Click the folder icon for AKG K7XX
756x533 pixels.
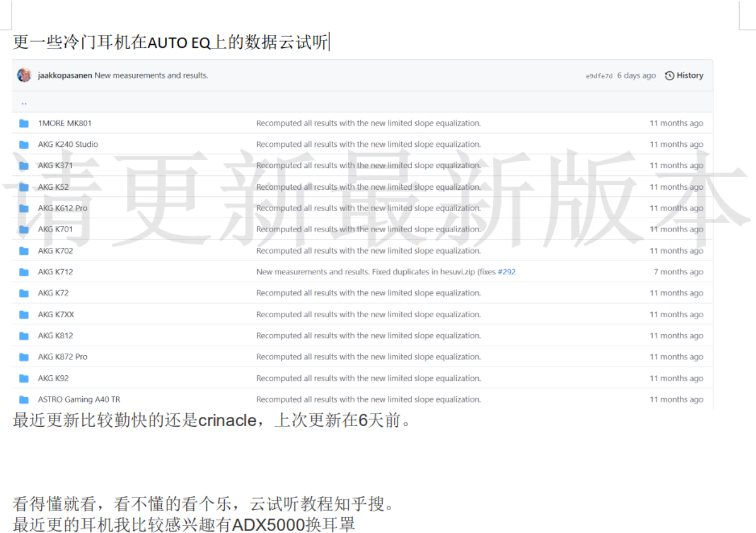(x=24, y=315)
